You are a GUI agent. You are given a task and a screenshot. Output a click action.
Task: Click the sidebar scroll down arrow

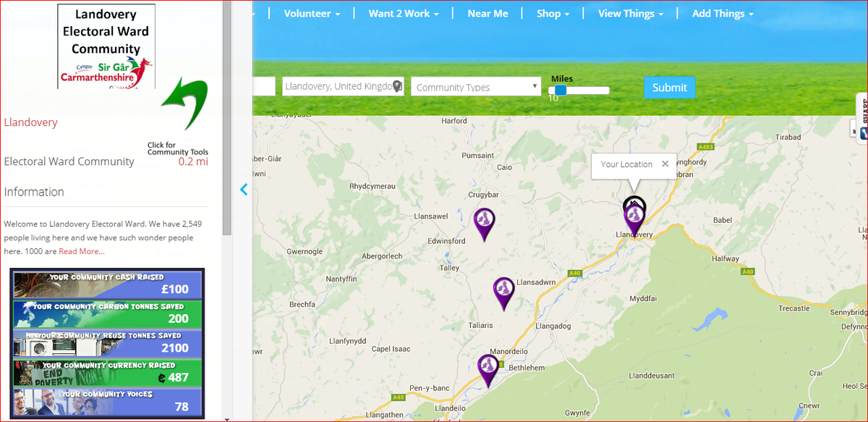(227, 418)
